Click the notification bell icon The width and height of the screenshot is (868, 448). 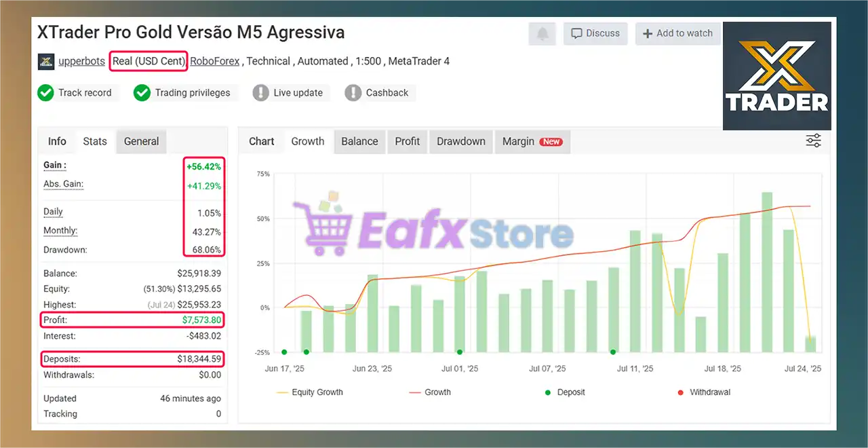(x=542, y=33)
